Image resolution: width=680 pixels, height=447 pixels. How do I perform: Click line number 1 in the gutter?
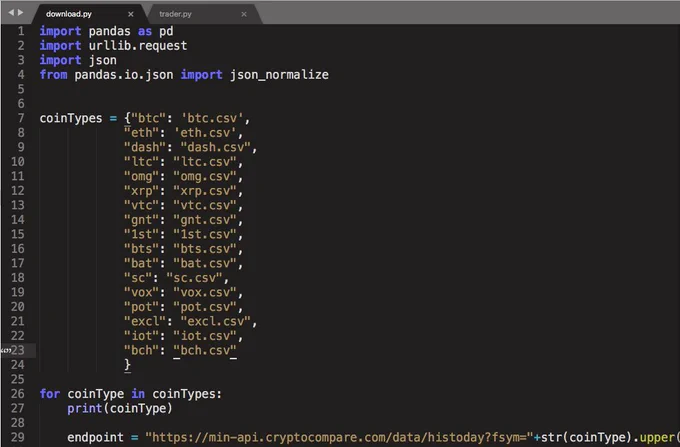(x=21, y=31)
